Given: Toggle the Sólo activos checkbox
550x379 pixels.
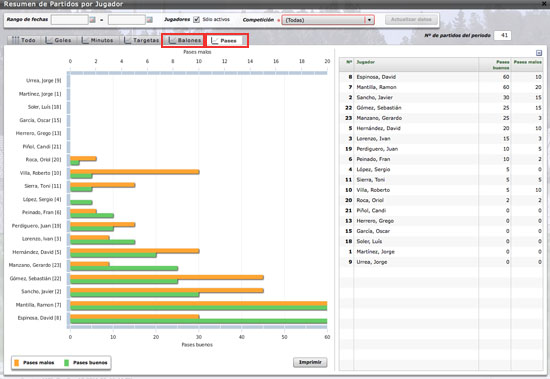Looking at the screenshot, I should [197, 20].
